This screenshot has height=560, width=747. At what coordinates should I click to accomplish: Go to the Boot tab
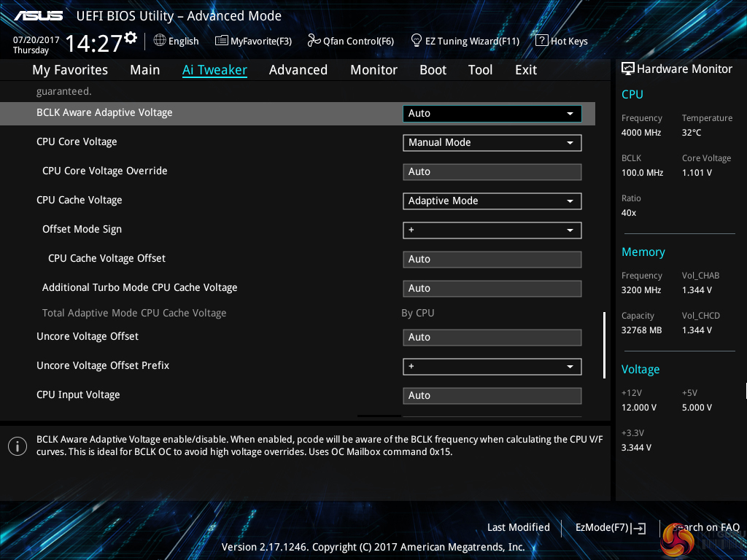tap(433, 70)
